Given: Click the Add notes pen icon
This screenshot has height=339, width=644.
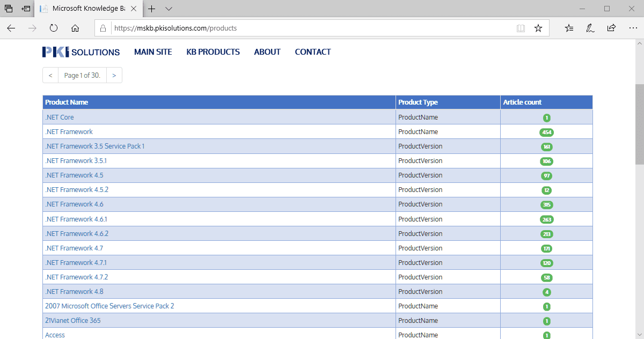Looking at the screenshot, I should [x=590, y=28].
